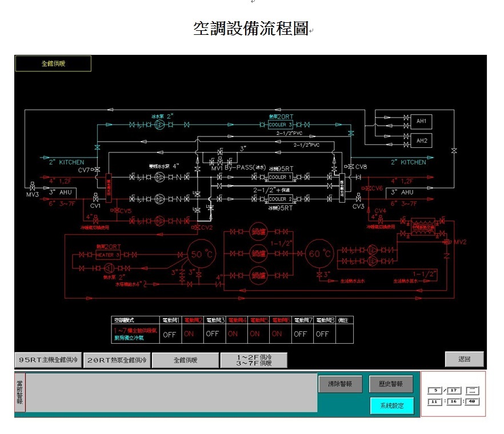Select the CV7 control valve symbol

[96, 170]
